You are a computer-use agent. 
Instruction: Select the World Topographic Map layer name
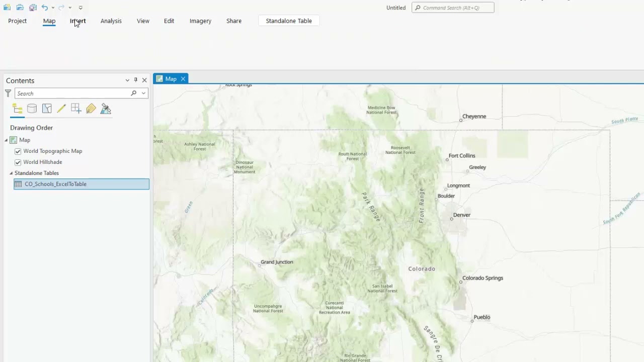coord(53,151)
